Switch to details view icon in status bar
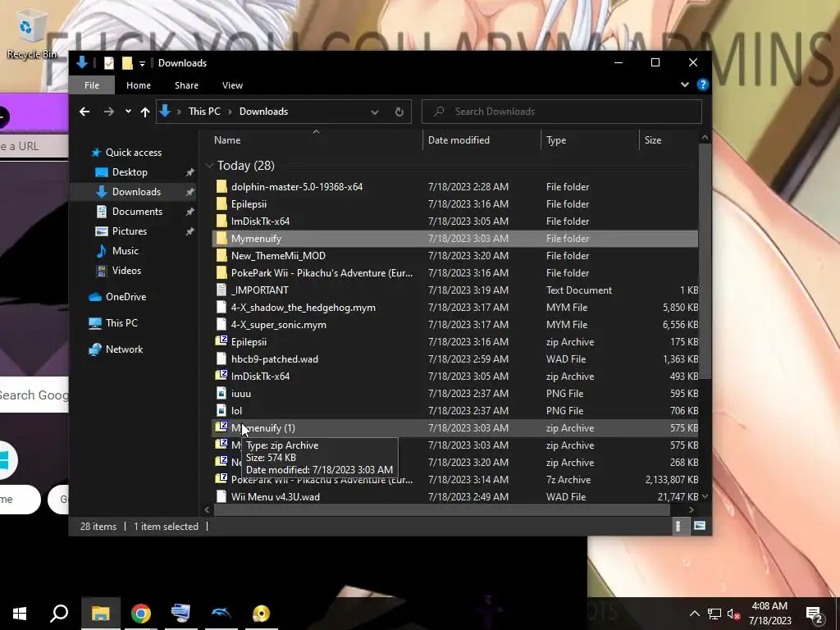Screen dimensions: 840x630 678,526
